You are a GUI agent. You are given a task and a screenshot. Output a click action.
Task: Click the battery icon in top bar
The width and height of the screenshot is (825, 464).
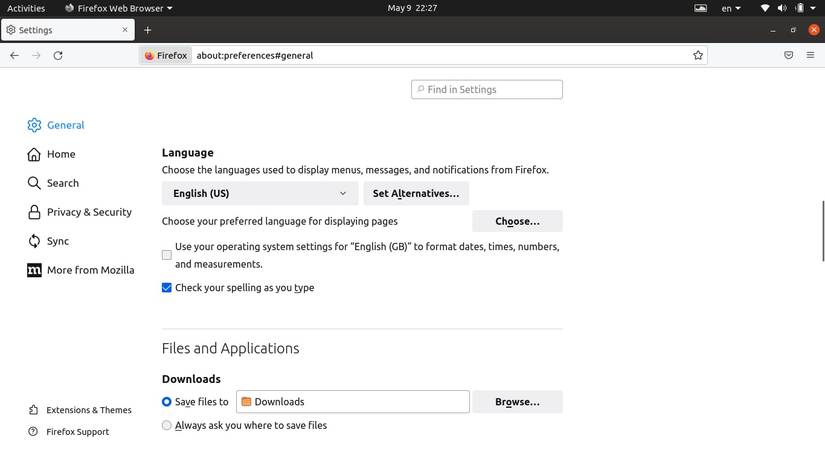coord(800,8)
